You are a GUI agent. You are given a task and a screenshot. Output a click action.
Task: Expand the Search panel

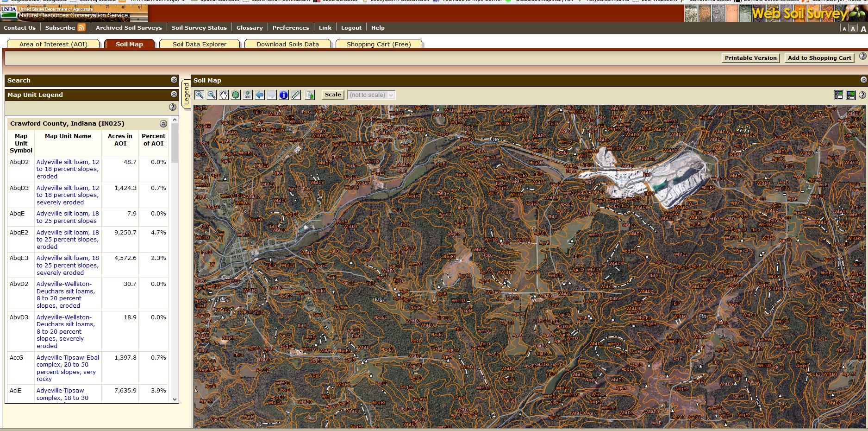(174, 80)
